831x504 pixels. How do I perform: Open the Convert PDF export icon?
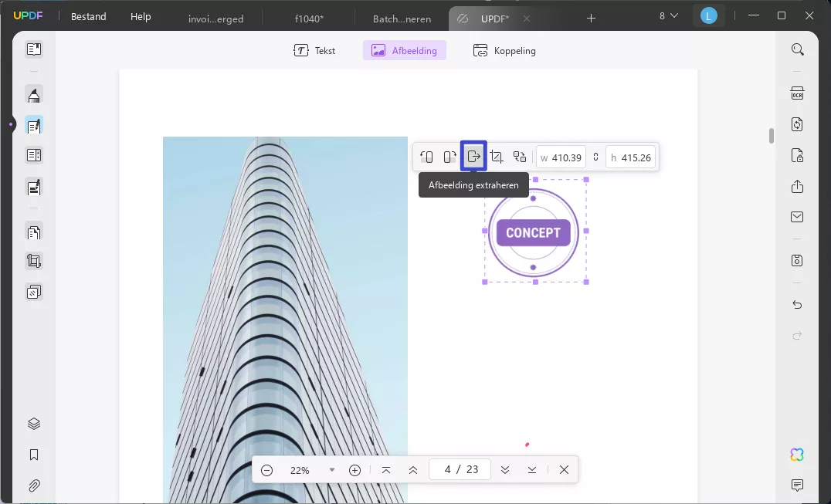tap(797, 124)
